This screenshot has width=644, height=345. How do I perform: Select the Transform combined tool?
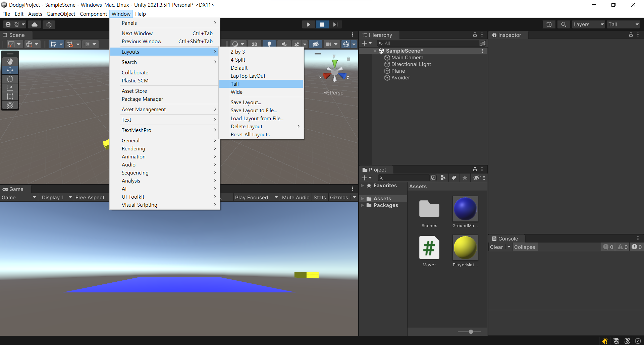click(x=10, y=105)
